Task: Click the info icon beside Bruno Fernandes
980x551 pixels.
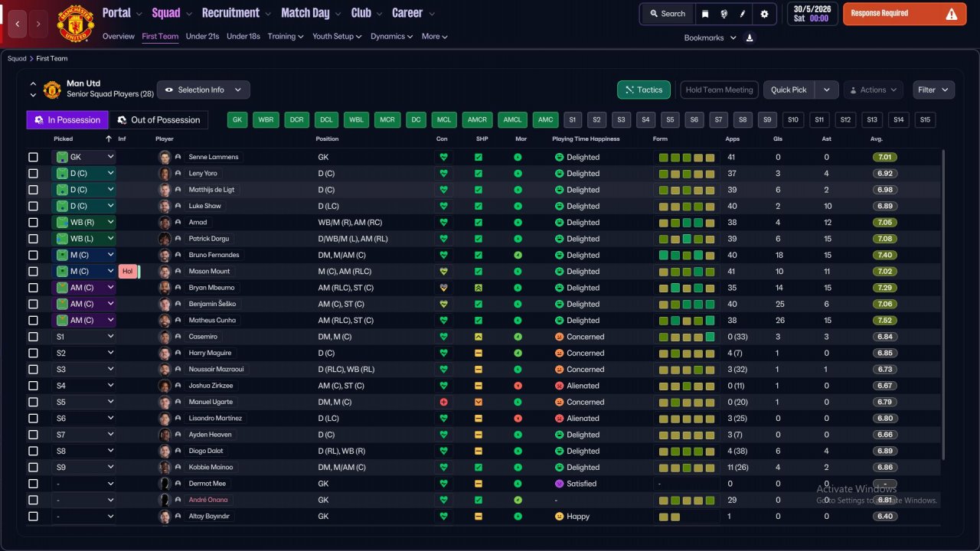Action: click(x=178, y=255)
